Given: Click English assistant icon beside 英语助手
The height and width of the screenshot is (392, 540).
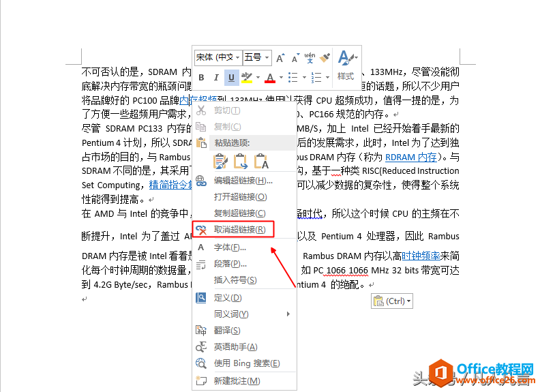Looking at the screenshot, I should (x=200, y=347).
